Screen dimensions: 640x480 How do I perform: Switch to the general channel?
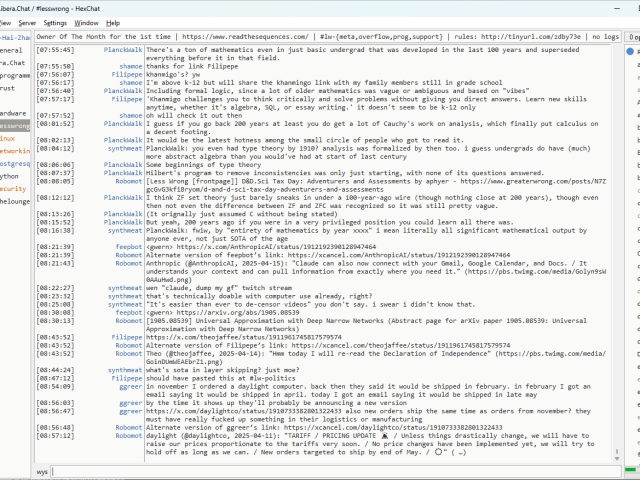pos(12,50)
